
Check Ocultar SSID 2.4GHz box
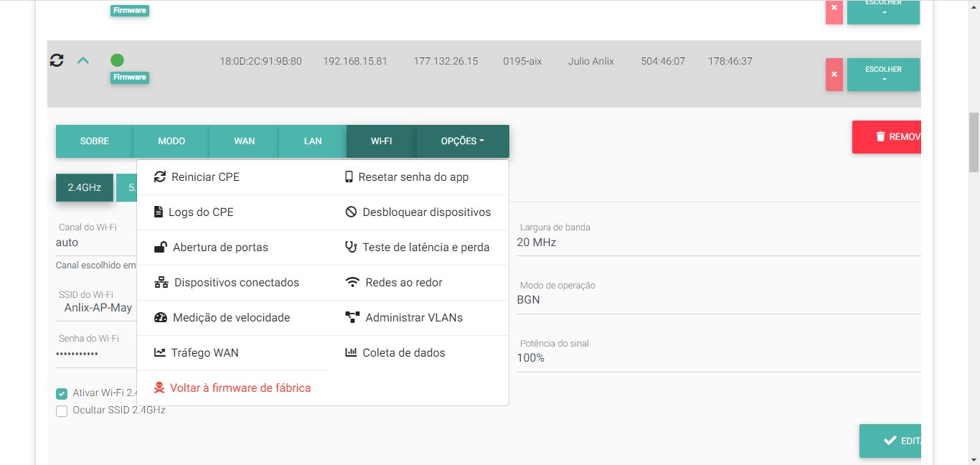(x=62, y=410)
